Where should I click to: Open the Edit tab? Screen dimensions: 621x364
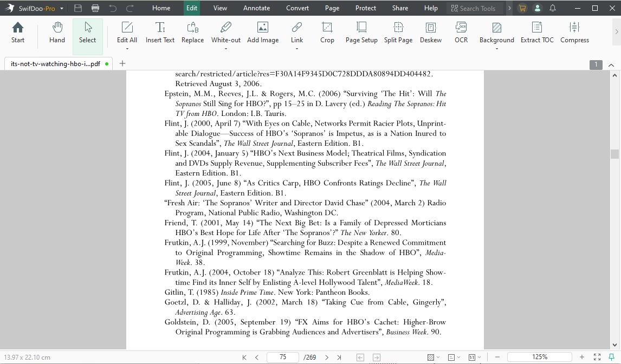click(x=192, y=8)
